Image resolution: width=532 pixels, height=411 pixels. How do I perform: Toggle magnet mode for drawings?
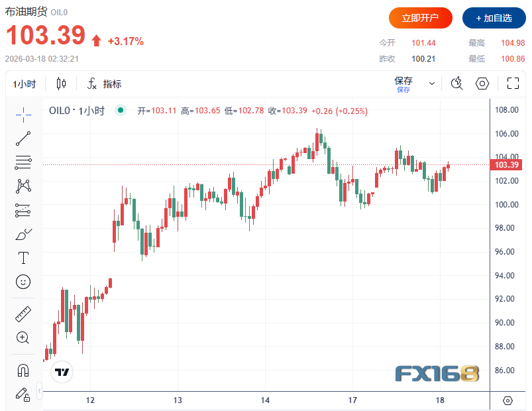pos(23,370)
